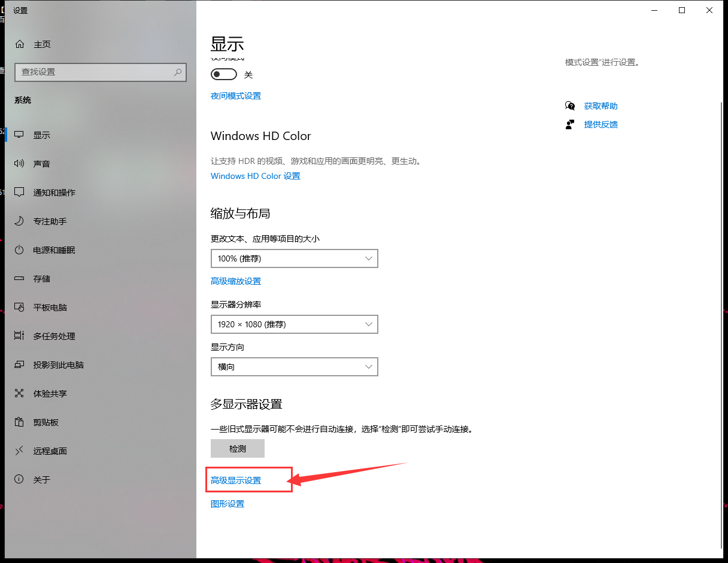This screenshot has width=728, height=563.
Task: Click the Tablet icon in sidebar
Action: coord(20,308)
